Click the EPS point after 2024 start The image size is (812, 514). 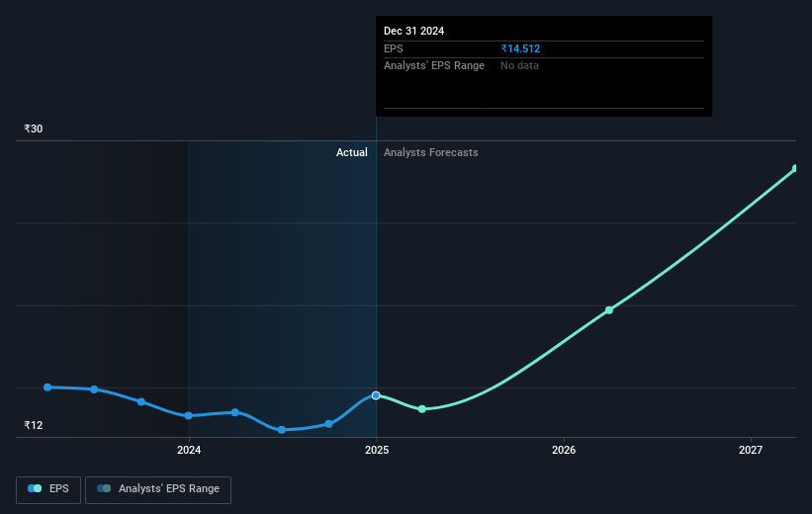235,412
